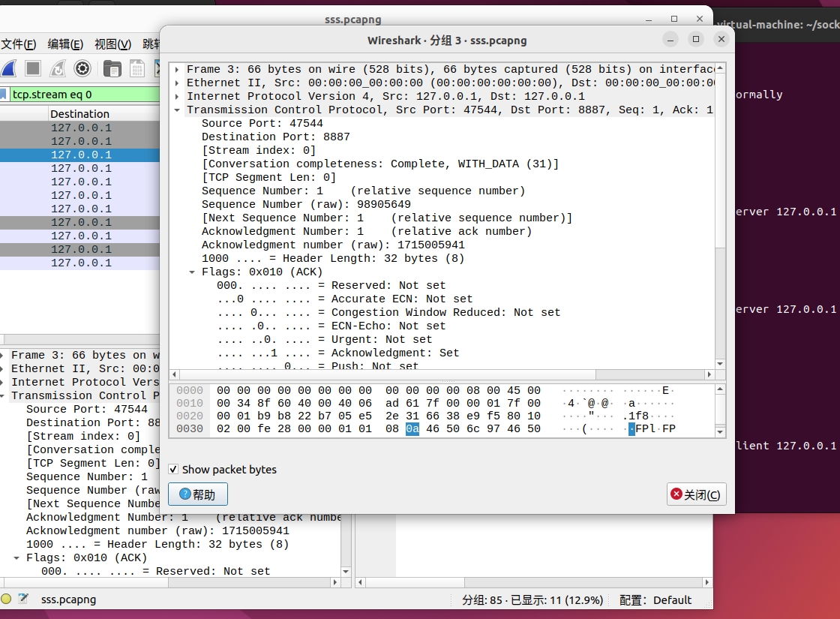This screenshot has width=840, height=619.
Task: Click the tcp.stream eq 0 filter field
Action: [85, 95]
